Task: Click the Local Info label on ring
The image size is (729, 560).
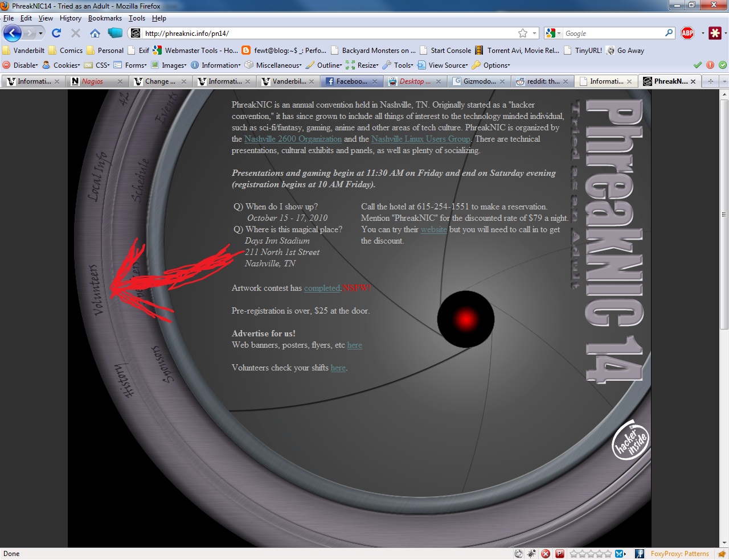Action: [97, 176]
